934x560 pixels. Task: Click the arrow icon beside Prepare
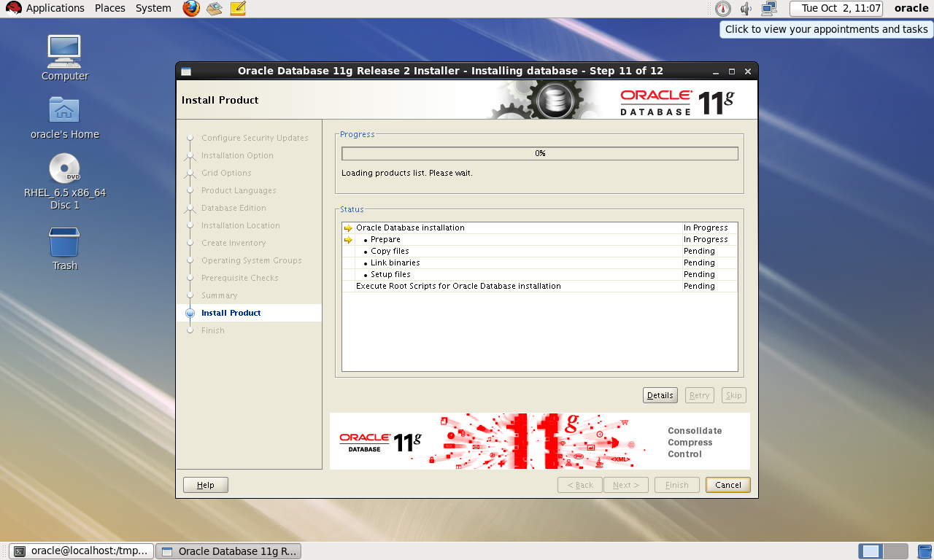348,240
